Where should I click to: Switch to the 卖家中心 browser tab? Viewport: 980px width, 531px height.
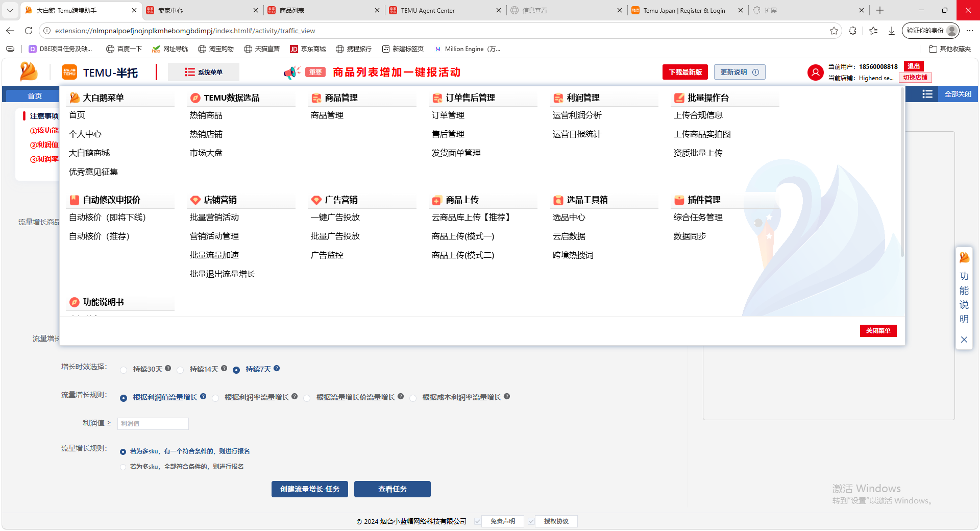pyautogui.click(x=202, y=10)
